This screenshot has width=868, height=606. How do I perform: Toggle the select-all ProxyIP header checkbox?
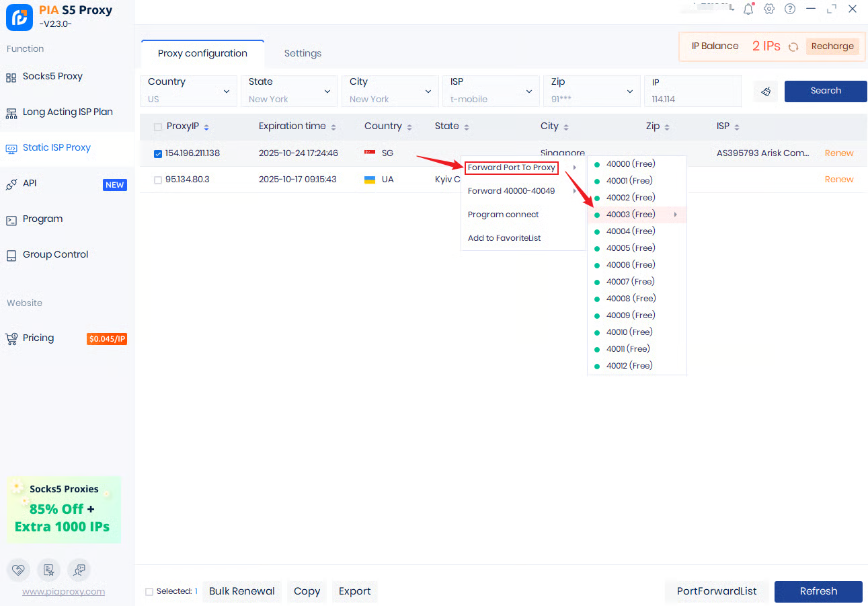158,127
